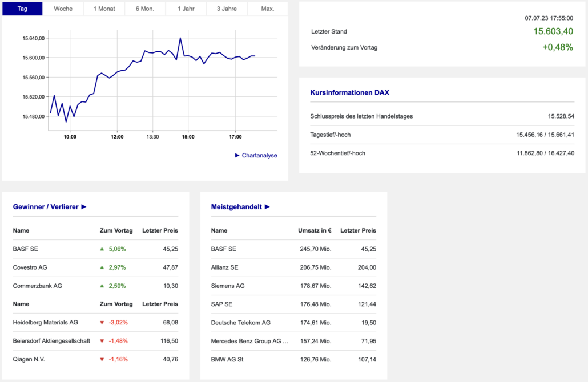Open the 3 Jahre chart view

coord(227,9)
